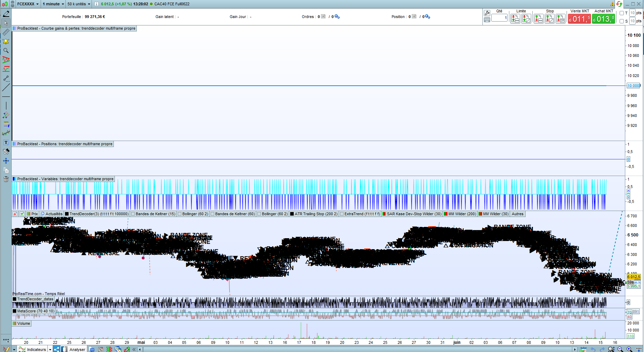Open the Autres tab

[x=517, y=214]
